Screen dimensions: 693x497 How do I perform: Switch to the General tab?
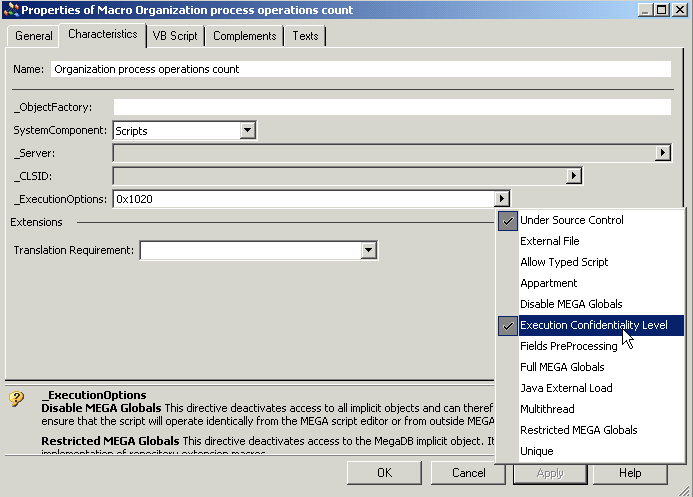(33, 36)
